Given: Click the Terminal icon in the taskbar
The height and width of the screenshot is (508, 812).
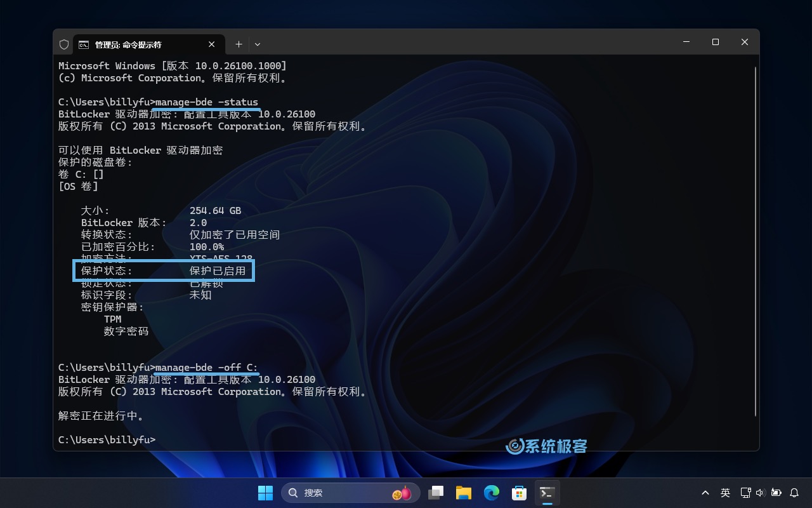Looking at the screenshot, I should (x=547, y=493).
